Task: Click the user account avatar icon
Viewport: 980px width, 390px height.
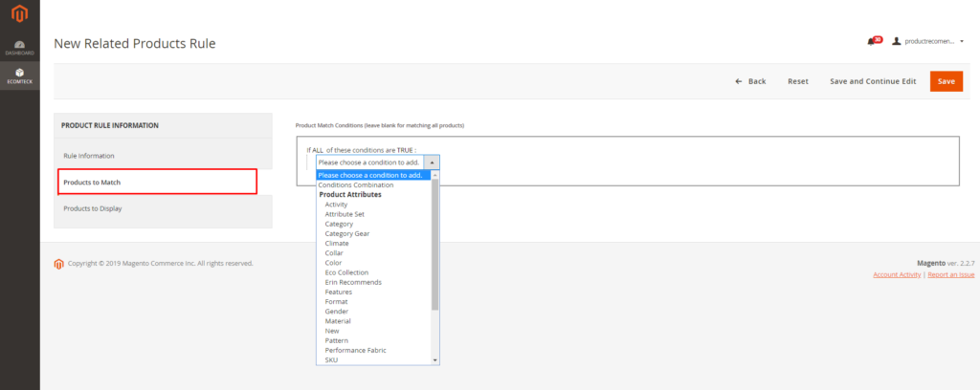Action: tap(897, 41)
